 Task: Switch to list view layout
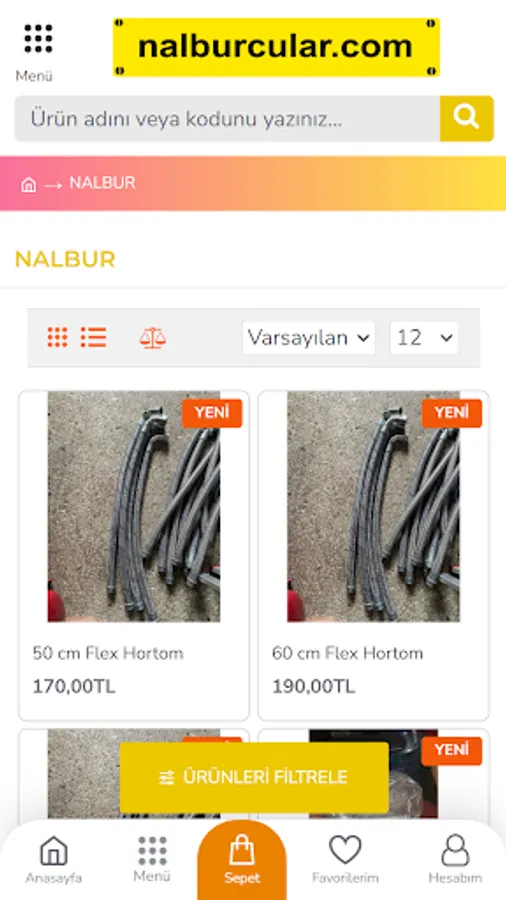pyautogui.click(x=94, y=338)
